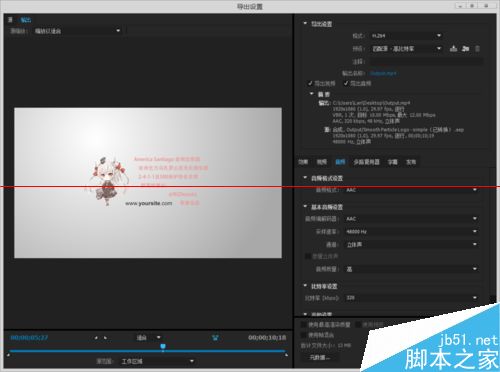Open the Preset dropdown
The height and width of the screenshot is (372, 500).
(406, 49)
